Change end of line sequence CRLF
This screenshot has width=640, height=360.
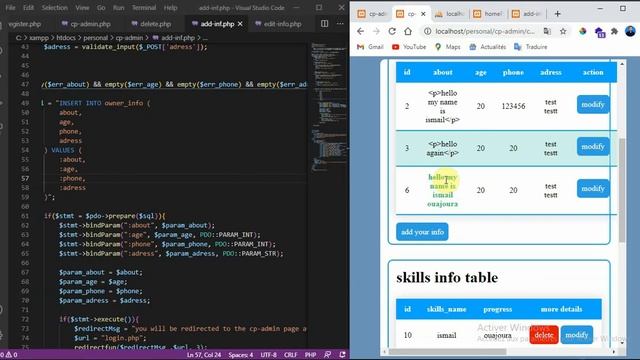pyautogui.click(x=291, y=355)
